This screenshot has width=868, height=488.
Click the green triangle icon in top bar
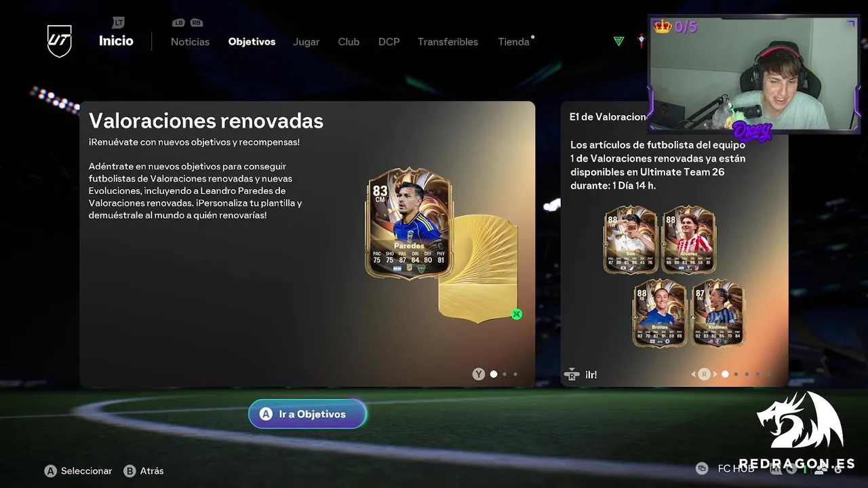pyautogui.click(x=618, y=41)
